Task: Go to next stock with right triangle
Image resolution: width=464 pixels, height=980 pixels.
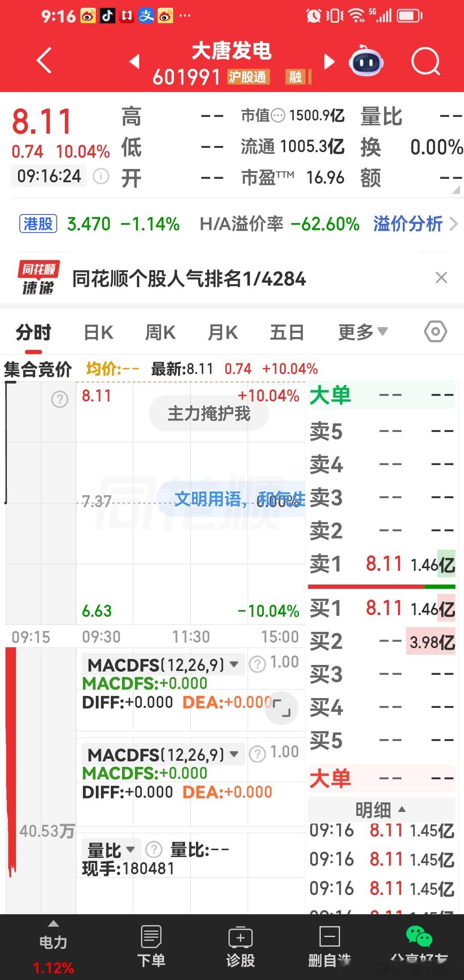Action: (329, 61)
